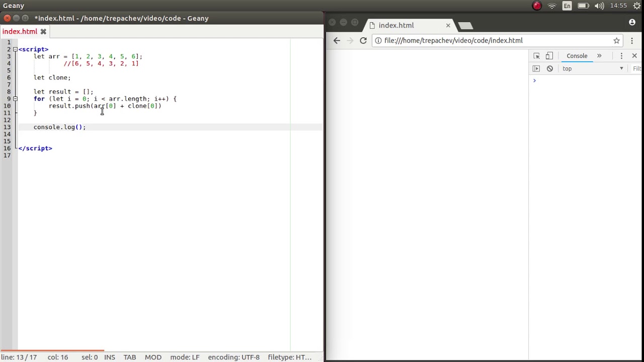Image resolution: width=644 pixels, height=362 pixels.
Task: Clear the console
Action: coord(550,68)
